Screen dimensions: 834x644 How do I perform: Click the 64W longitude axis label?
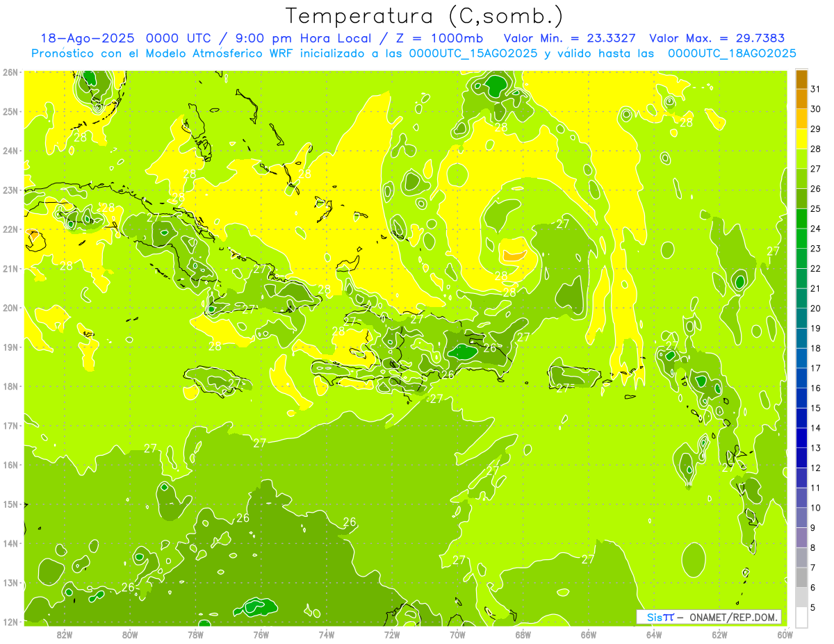653,634
